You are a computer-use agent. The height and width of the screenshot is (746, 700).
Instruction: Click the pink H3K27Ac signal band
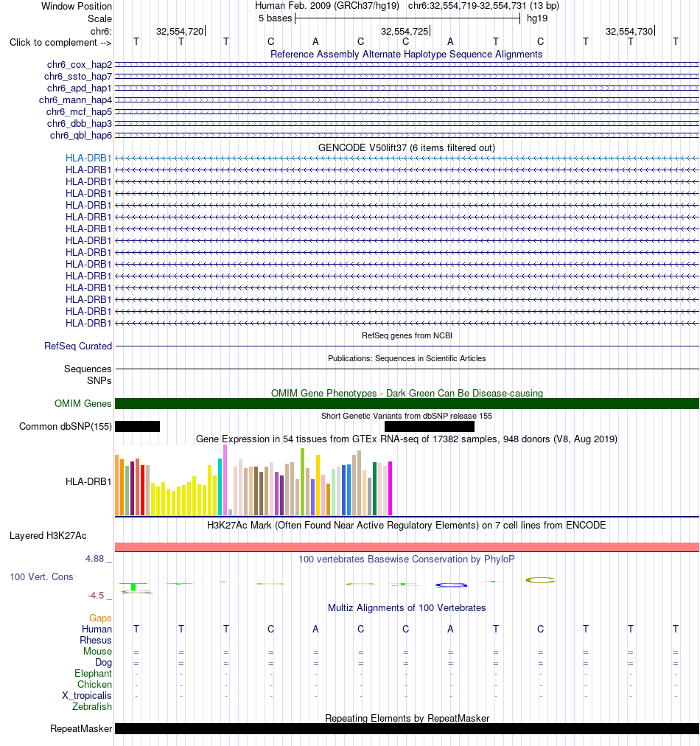point(407,547)
